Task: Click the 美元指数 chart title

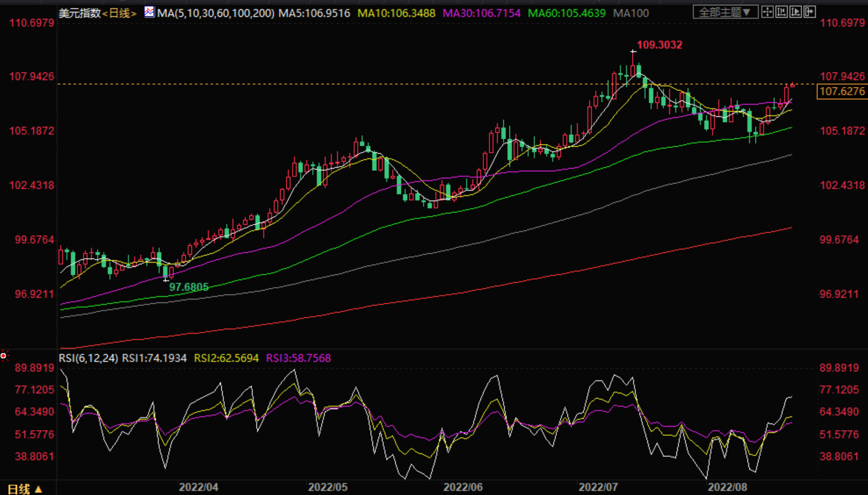Action: pyautogui.click(x=80, y=13)
